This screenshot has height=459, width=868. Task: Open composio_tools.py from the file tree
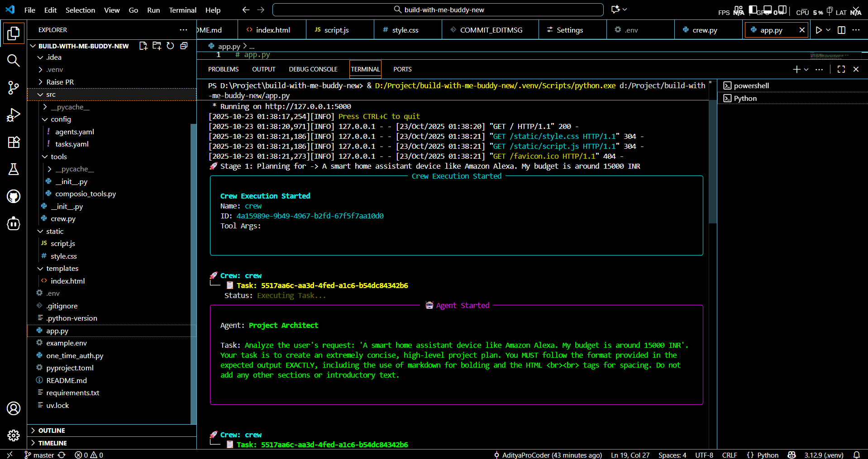[x=86, y=194]
